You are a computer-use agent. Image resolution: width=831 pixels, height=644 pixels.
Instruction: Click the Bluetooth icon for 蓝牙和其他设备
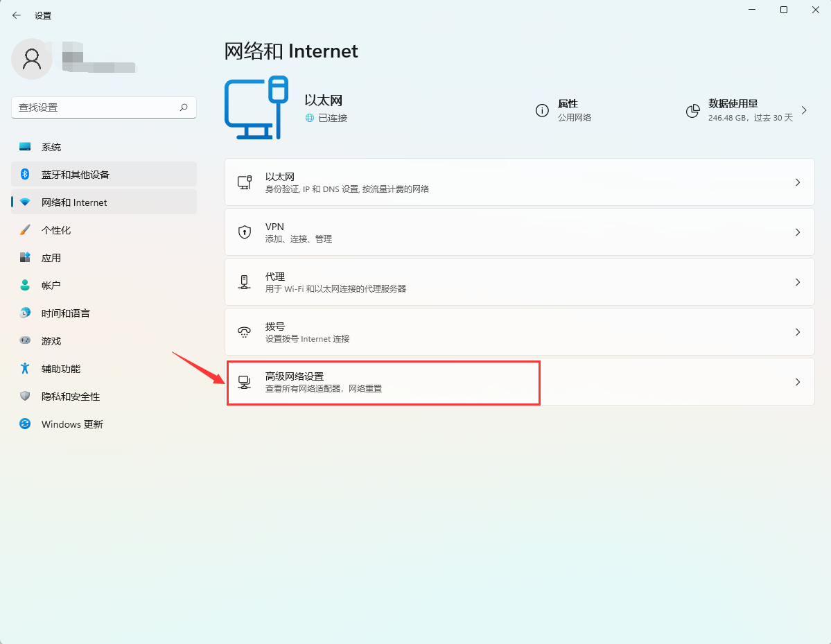pyautogui.click(x=25, y=174)
